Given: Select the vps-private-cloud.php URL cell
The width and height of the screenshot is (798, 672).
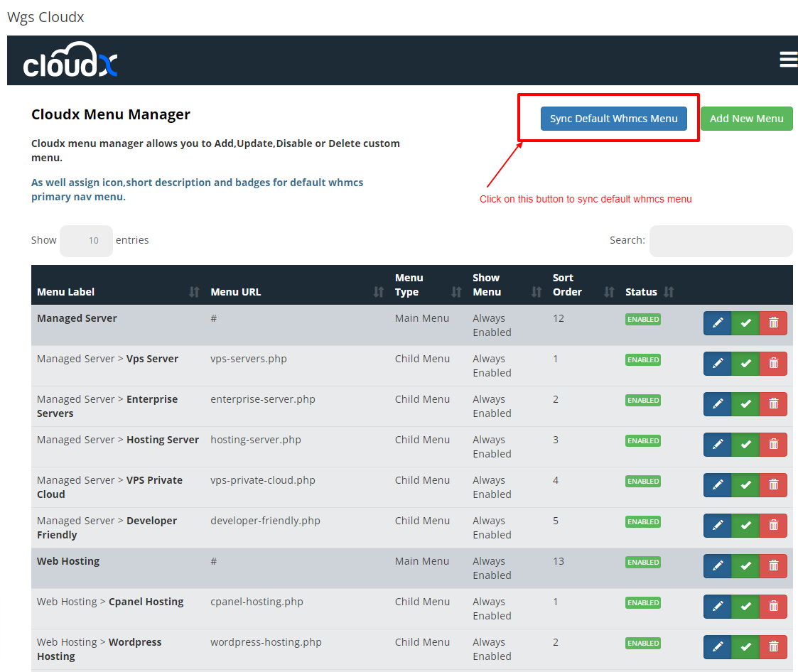Looking at the screenshot, I should (263, 480).
